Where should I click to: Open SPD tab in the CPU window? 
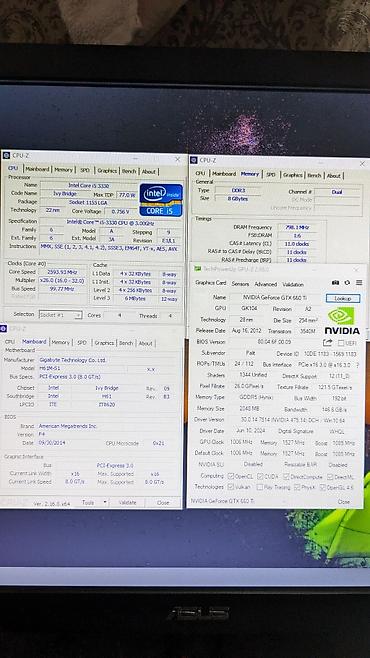[x=85, y=170]
